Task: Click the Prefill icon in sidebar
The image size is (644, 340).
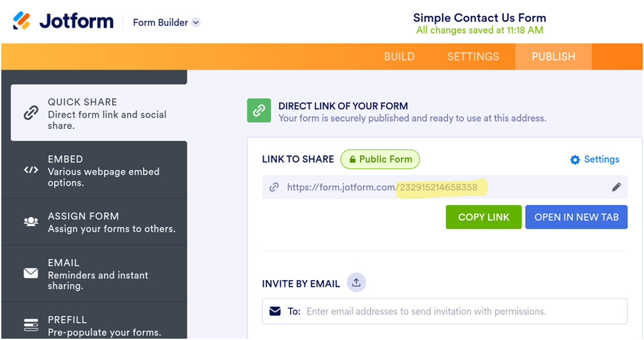Action: pyautogui.click(x=31, y=324)
